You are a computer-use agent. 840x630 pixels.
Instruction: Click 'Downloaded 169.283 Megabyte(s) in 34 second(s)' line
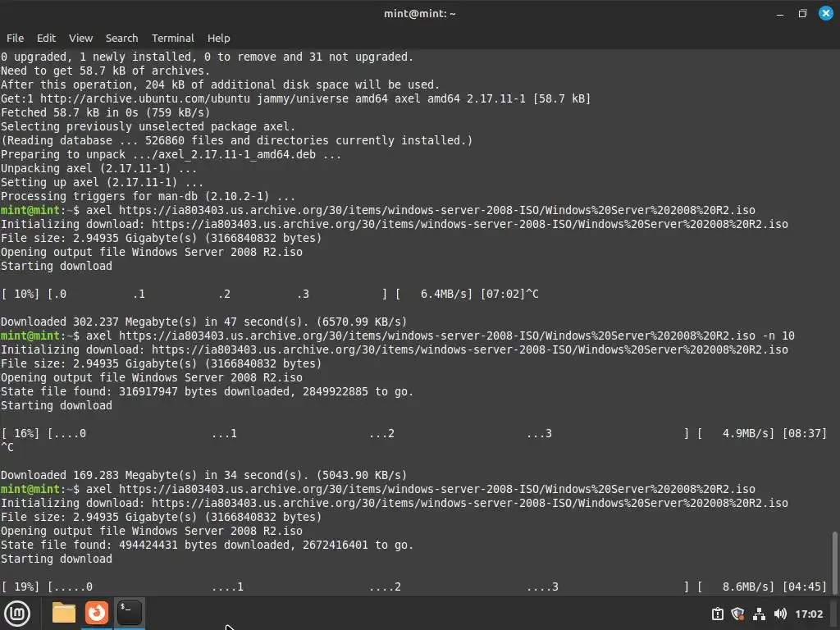[203, 475]
